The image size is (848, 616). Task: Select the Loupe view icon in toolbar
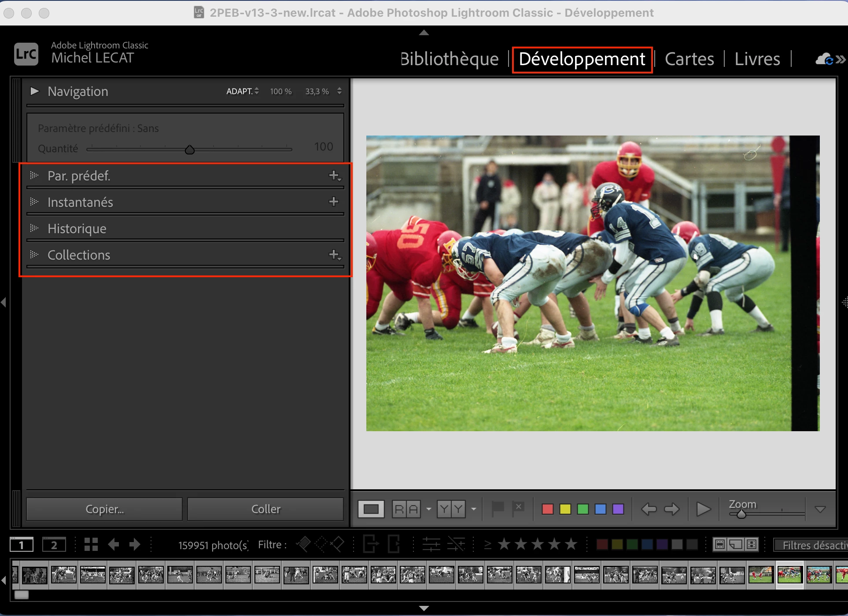[x=371, y=509]
